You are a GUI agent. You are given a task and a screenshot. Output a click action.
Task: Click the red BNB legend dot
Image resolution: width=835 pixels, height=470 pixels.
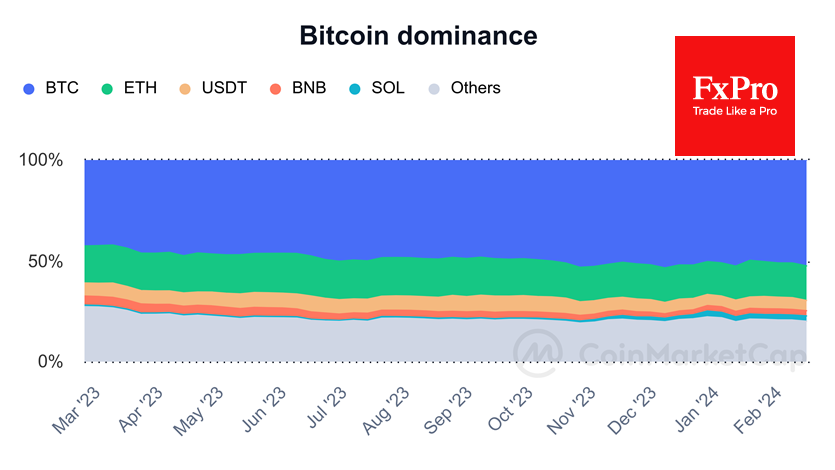click(x=275, y=89)
